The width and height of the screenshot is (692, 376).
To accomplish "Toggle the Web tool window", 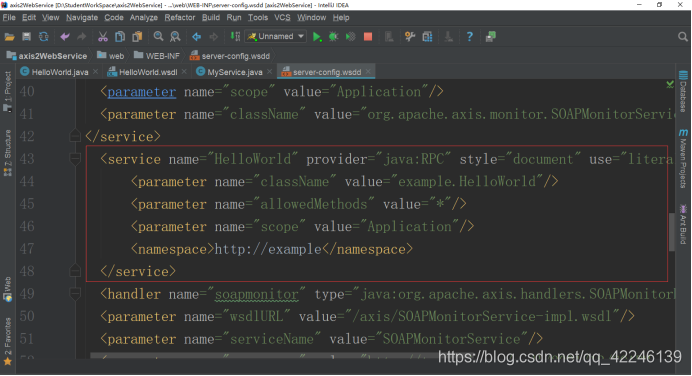I will click(x=8, y=289).
